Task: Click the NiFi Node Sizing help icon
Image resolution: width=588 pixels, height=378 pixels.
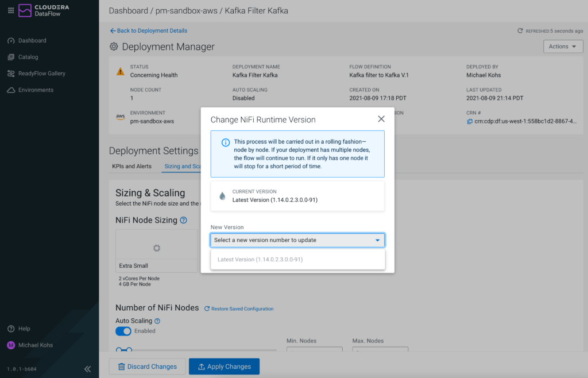Action: point(183,220)
